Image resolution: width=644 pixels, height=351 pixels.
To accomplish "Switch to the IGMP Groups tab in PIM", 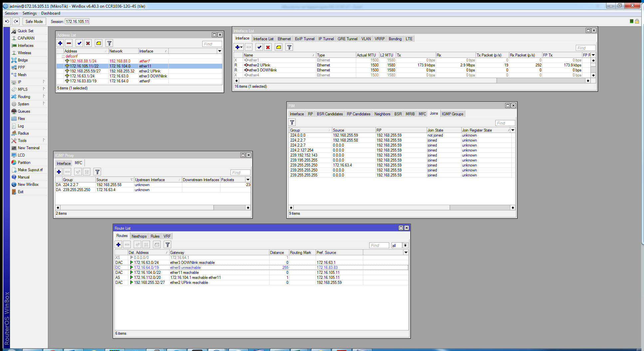I will 452,114.
